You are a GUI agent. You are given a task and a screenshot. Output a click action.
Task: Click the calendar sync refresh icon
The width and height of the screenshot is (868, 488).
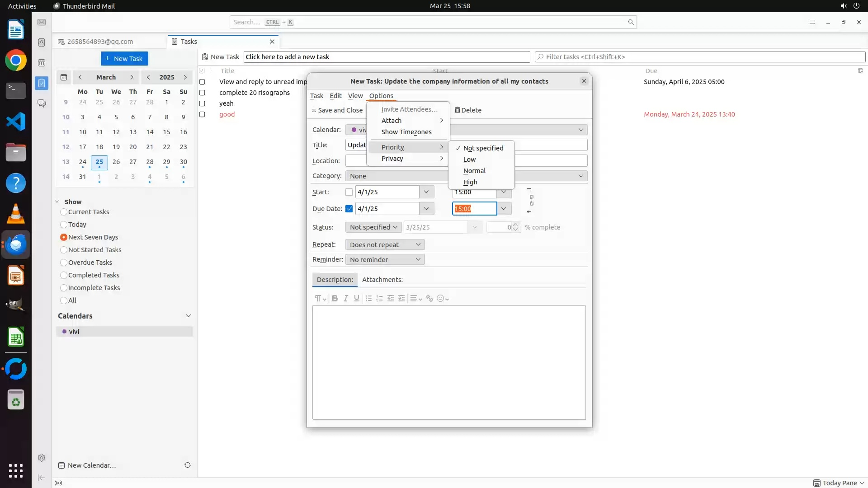tap(188, 465)
